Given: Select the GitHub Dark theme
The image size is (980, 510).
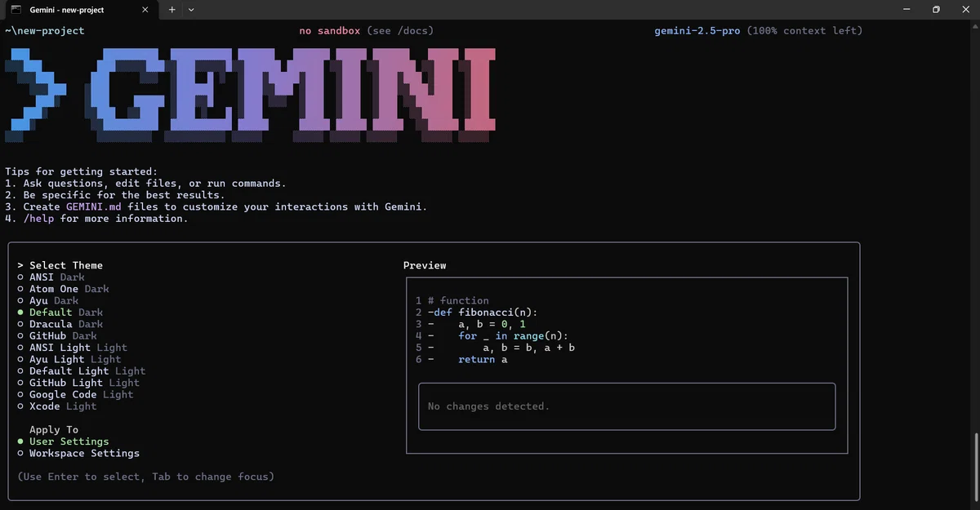Looking at the screenshot, I should pos(56,335).
